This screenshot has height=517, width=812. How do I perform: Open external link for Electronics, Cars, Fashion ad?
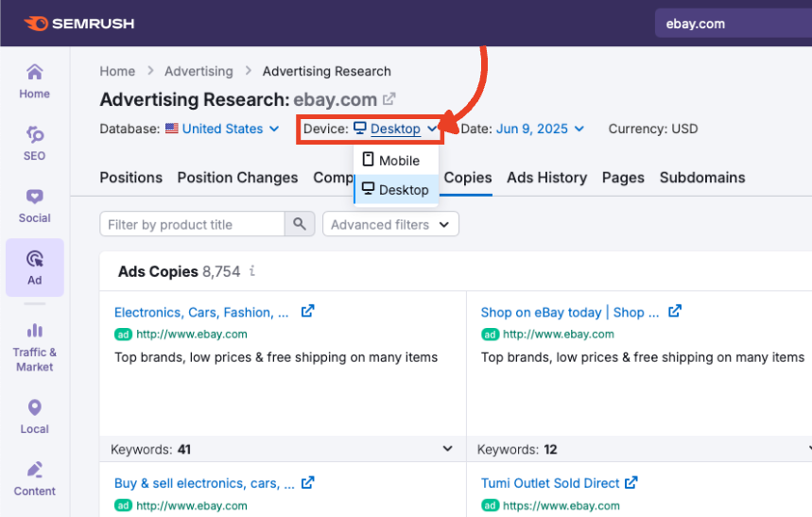tap(307, 311)
